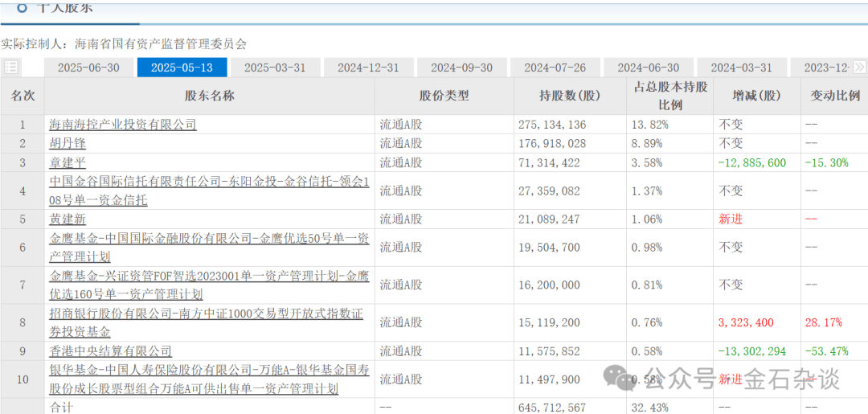Image resolution: width=868 pixels, height=414 pixels.
Task: Select the highlighted 2025-05-13 tab
Action: [182, 68]
